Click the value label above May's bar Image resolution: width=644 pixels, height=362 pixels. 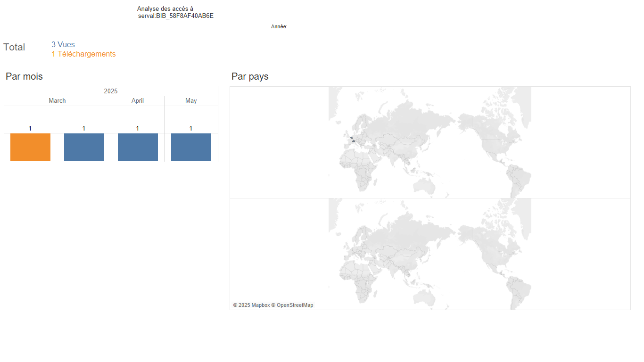click(191, 129)
